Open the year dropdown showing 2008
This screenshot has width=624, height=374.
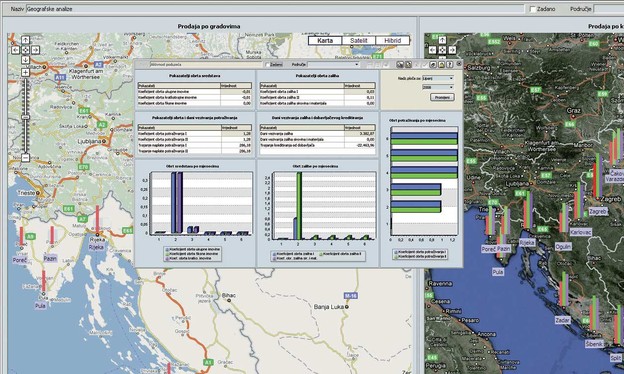(x=438, y=87)
